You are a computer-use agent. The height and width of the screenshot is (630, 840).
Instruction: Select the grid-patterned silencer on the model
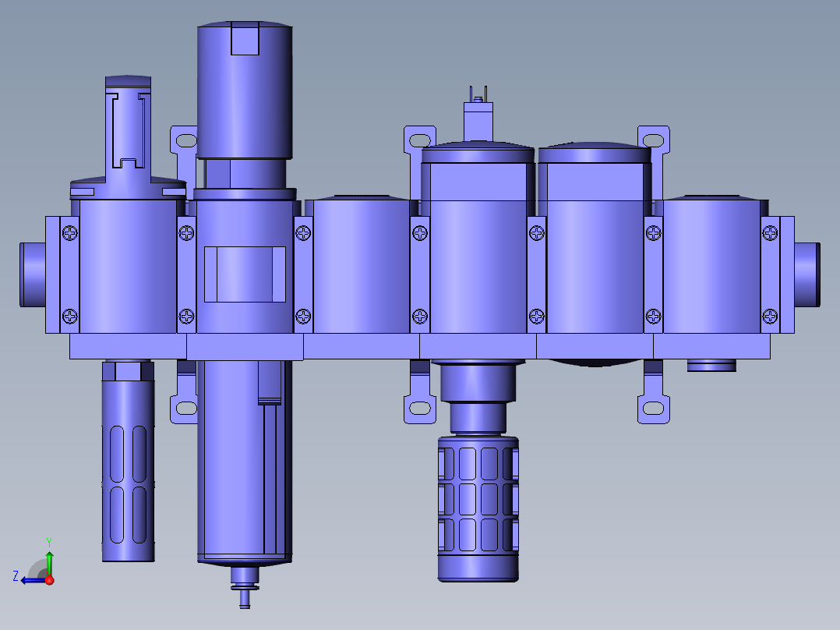[x=478, y=508]
